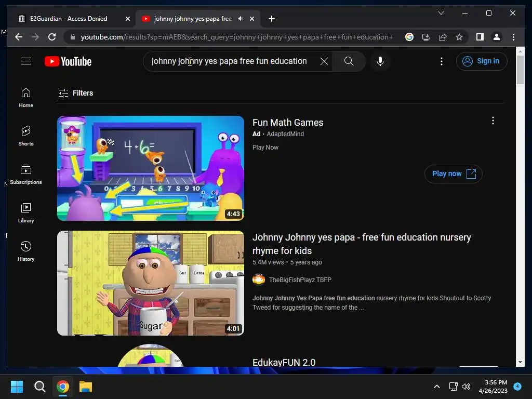Go back in the browser
Screen dimensions: 532x399
click(x=19, y=37)
